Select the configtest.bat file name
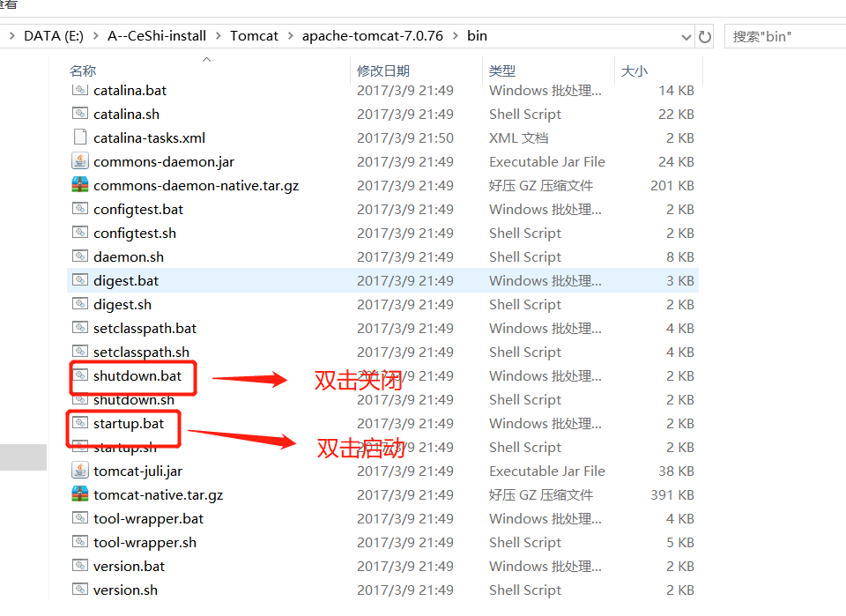 click(x=138, y=209)
